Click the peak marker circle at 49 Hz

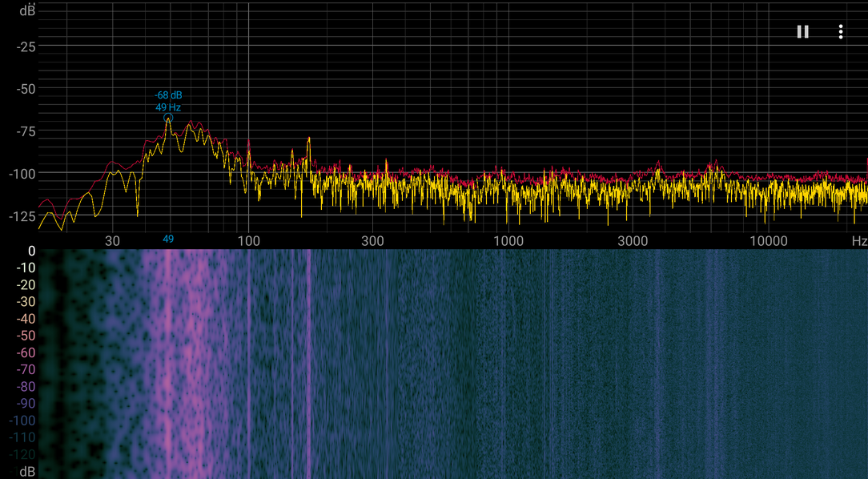168,118
